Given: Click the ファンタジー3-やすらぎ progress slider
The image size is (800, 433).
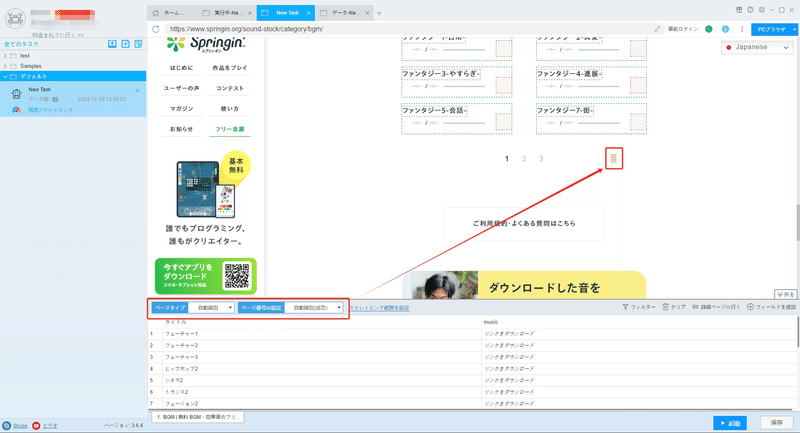Looking at the screenshot, I should 464,86.
